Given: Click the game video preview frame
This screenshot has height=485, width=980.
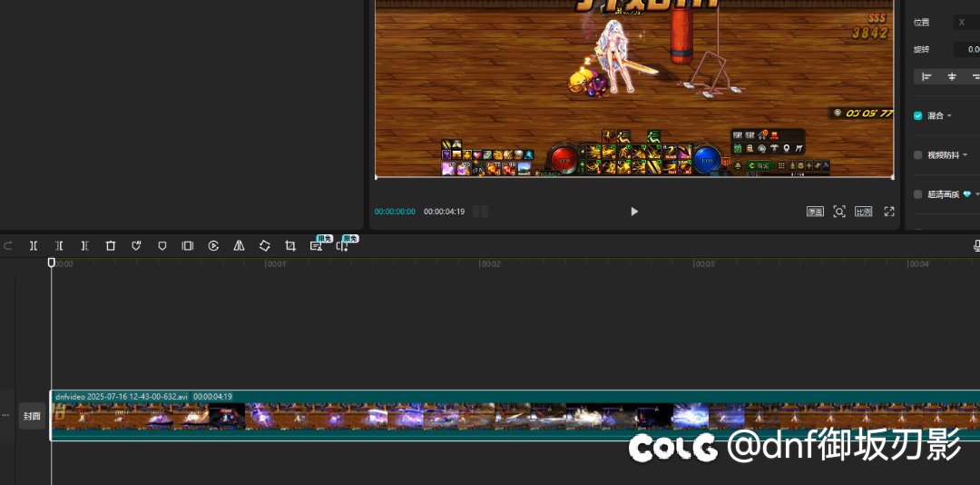Looking at the screenshot, I should pos(634,89).
